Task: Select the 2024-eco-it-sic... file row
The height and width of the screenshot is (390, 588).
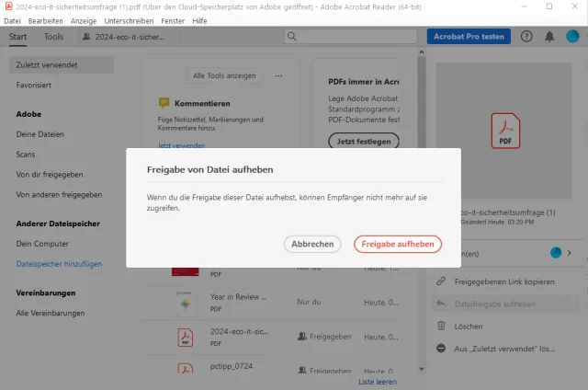Action: pos(272,337)
